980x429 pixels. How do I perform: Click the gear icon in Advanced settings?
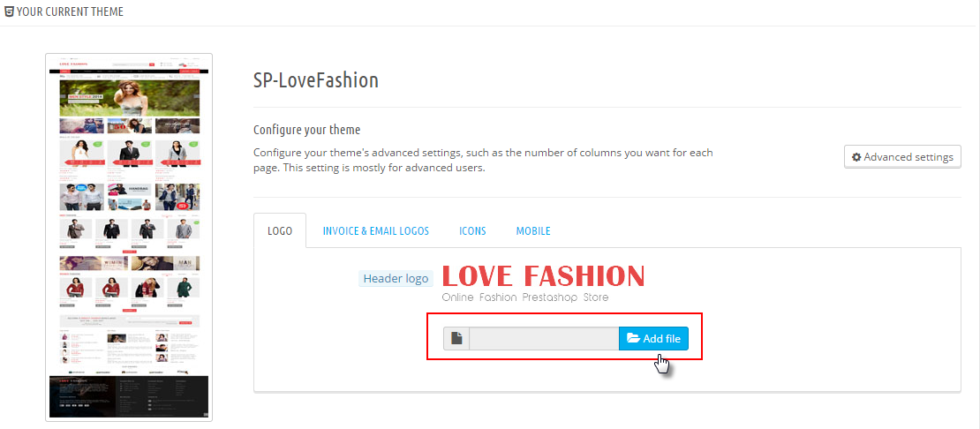pos(856,157)
